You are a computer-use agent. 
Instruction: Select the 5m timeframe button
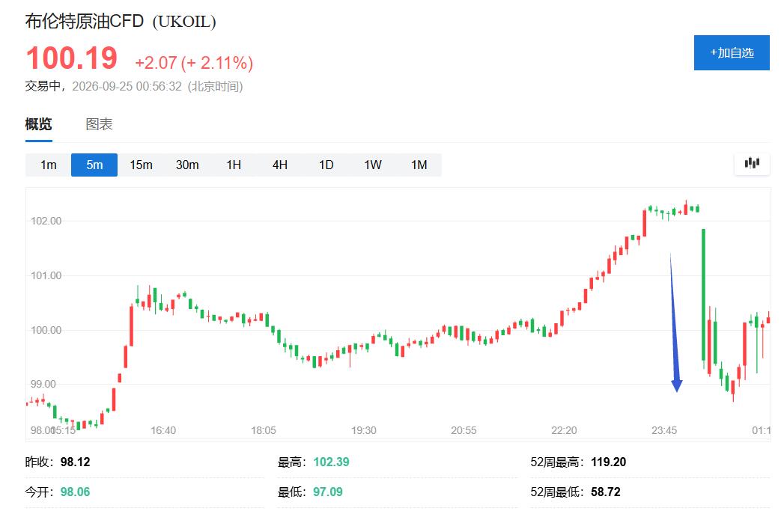click(x=94, y=165)
